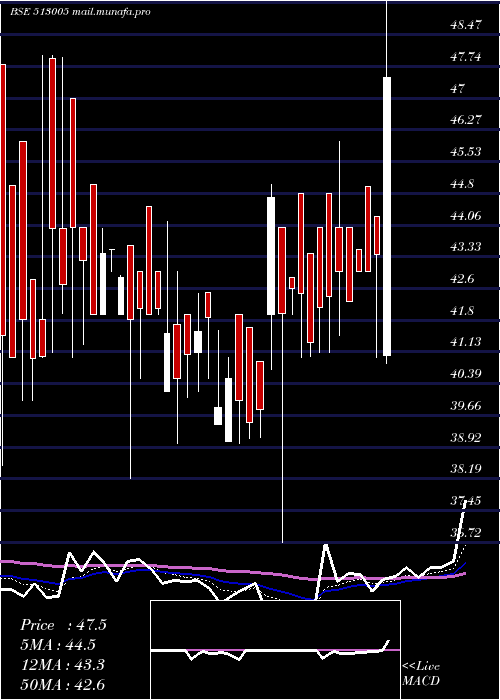Click the 'Price : 47.5' readout
500x700 pixels.
[63, 625]
